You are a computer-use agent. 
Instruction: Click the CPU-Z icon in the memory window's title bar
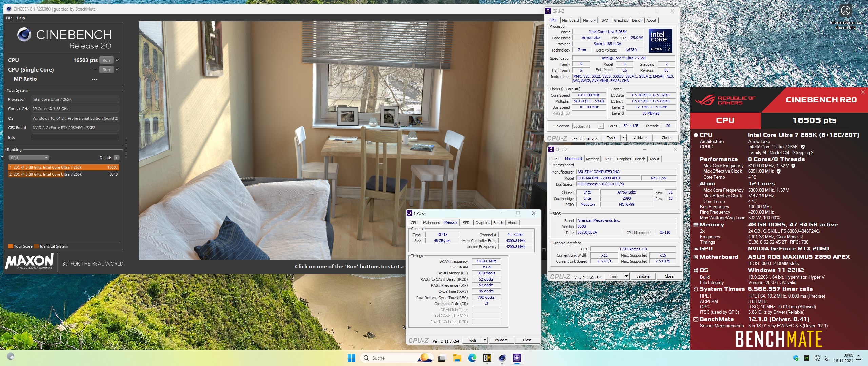(x=409, y=213)
